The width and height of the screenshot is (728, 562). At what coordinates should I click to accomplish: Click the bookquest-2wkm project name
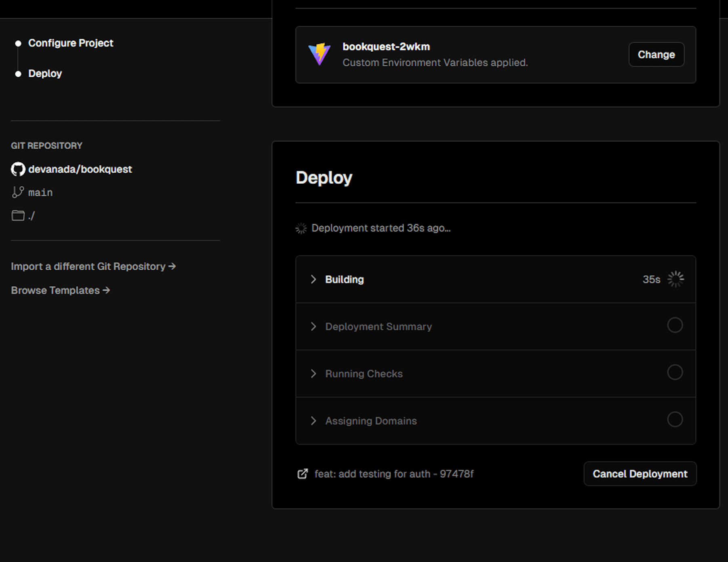[386, 46]
